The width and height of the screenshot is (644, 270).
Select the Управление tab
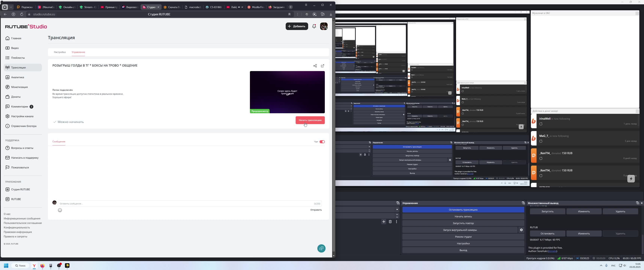coord(78,52)
